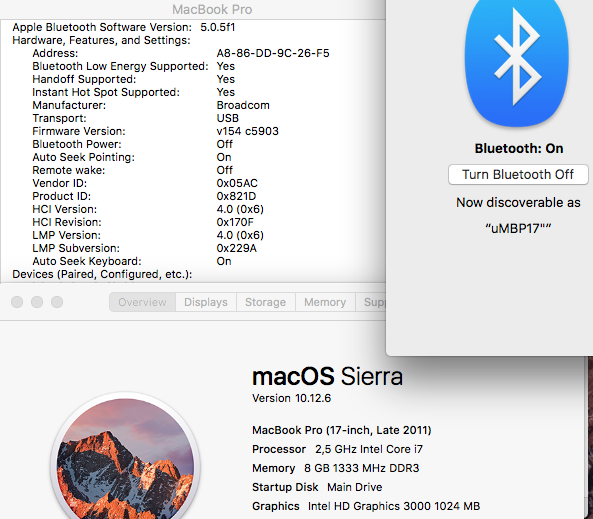The width and height of the screenshot is (593, 519).
Task: Click the Bluetooth Power Off value
Action: (x=224, y=144)
